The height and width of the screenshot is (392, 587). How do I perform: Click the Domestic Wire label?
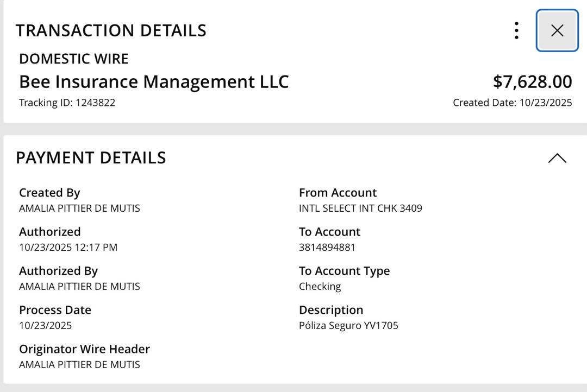coord(73,59)
